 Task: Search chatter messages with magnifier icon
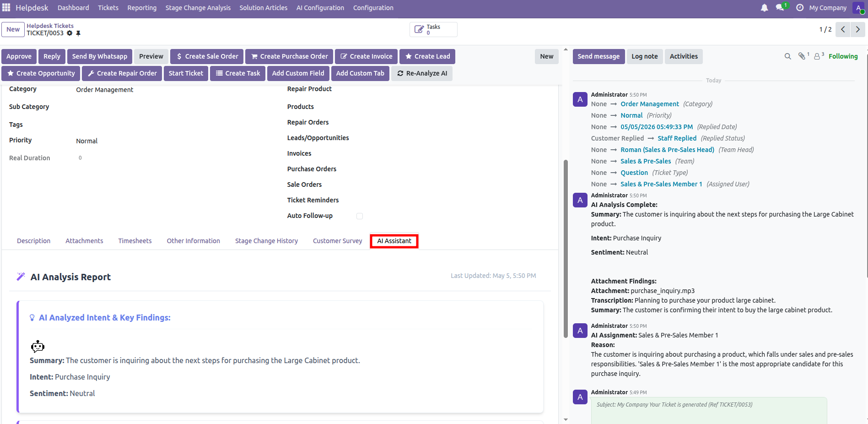(787, 56)
